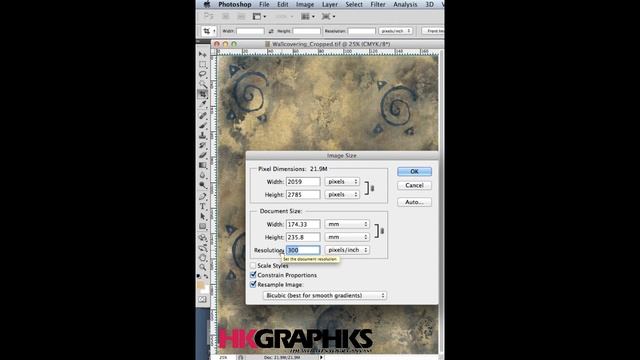The width and height of the screenshot is (640, 360).
Task: Select the Eraser tool
Action: [203, 155]
